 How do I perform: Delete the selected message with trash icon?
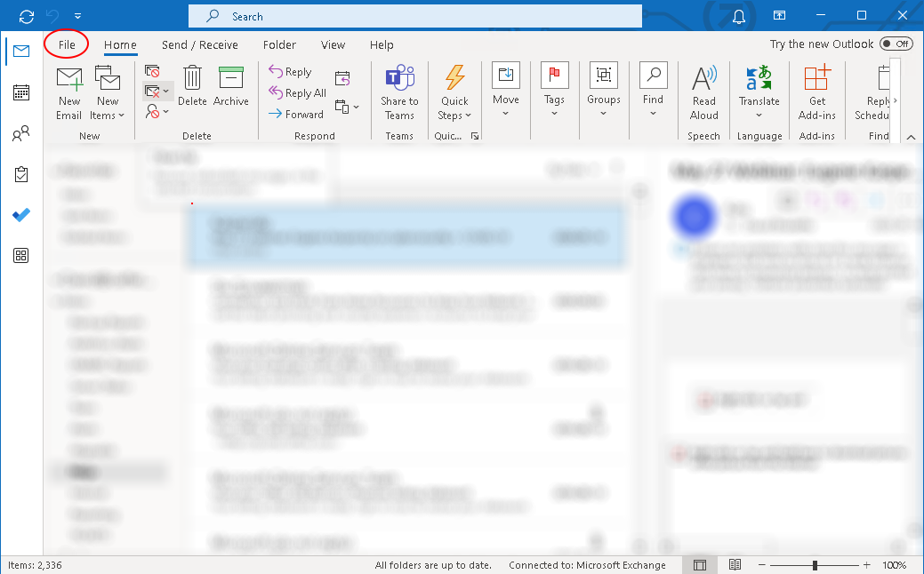coord(192,86)
